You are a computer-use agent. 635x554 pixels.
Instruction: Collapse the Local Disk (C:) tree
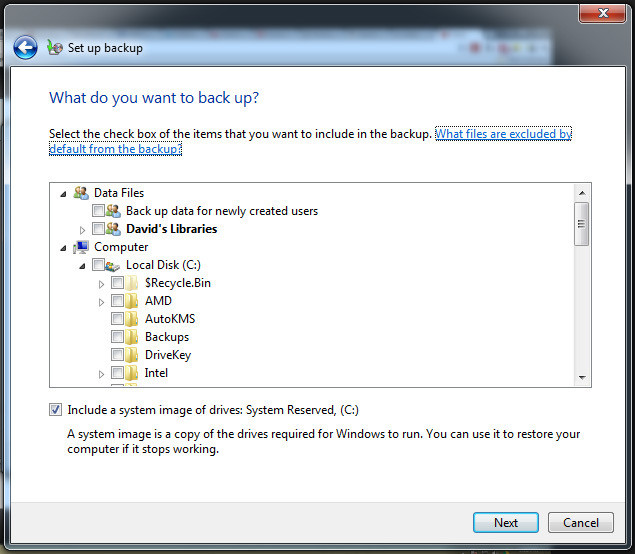click(83, 265)
